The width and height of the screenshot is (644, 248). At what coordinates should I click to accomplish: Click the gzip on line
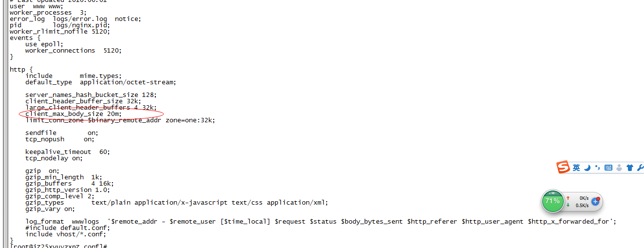tap(42, 171)
